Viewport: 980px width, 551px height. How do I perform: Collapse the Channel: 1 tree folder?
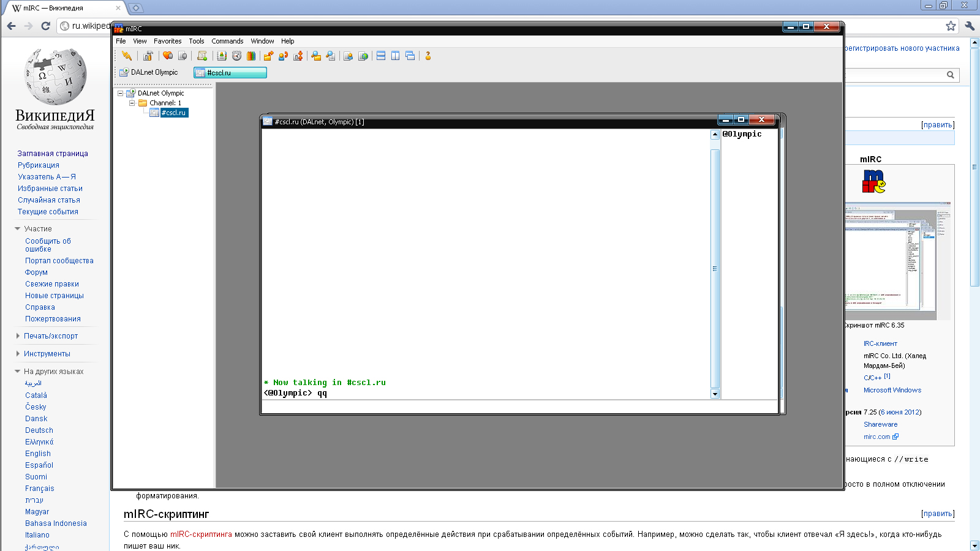[132, 103]
